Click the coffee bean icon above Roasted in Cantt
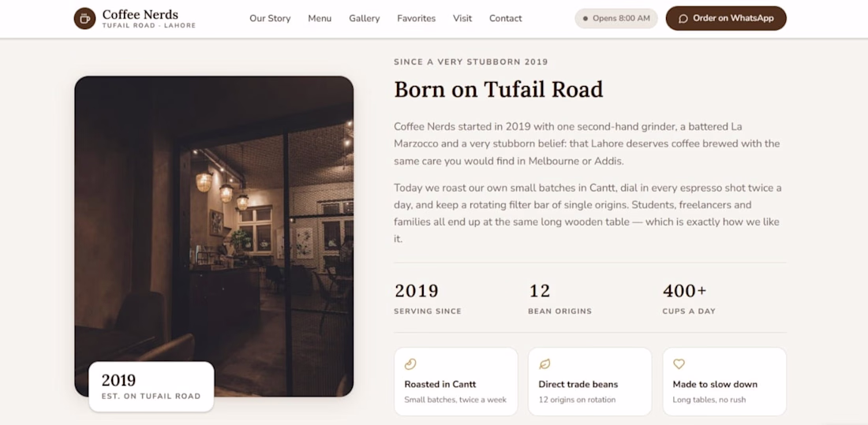868x425 pixels. (x=410, y=364)
